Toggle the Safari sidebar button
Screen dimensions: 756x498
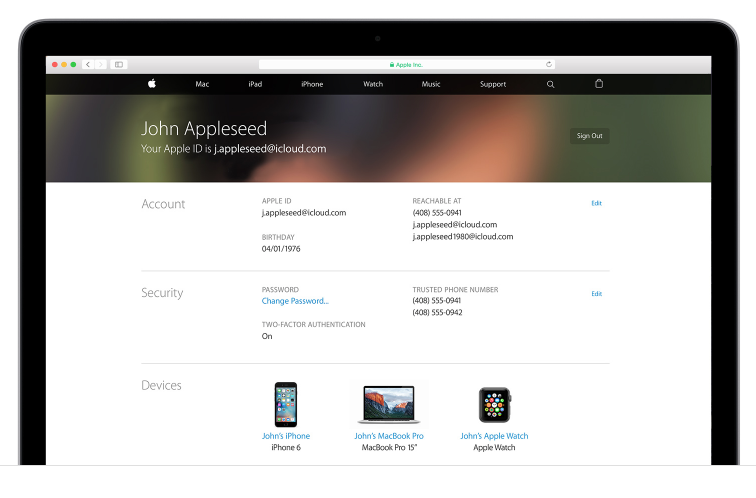(x=119, y=64)
